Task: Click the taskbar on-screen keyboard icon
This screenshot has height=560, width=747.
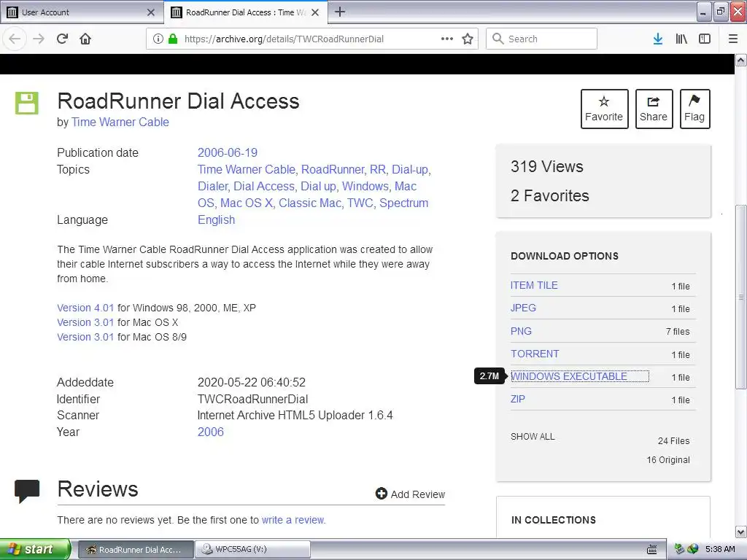Action: pos(652,550)
